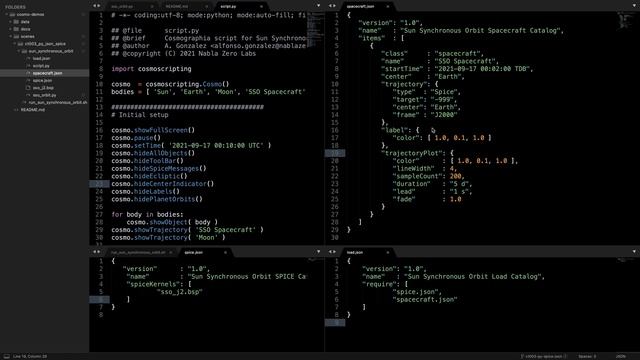Go to next tab in spacecraft.json pane

coord(335,6)
